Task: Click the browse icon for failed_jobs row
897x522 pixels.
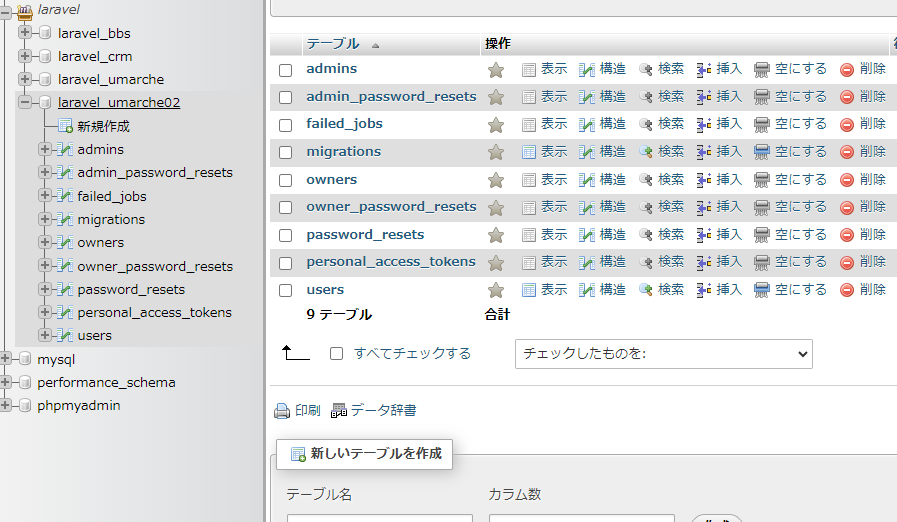Action: tap(529, 125)
